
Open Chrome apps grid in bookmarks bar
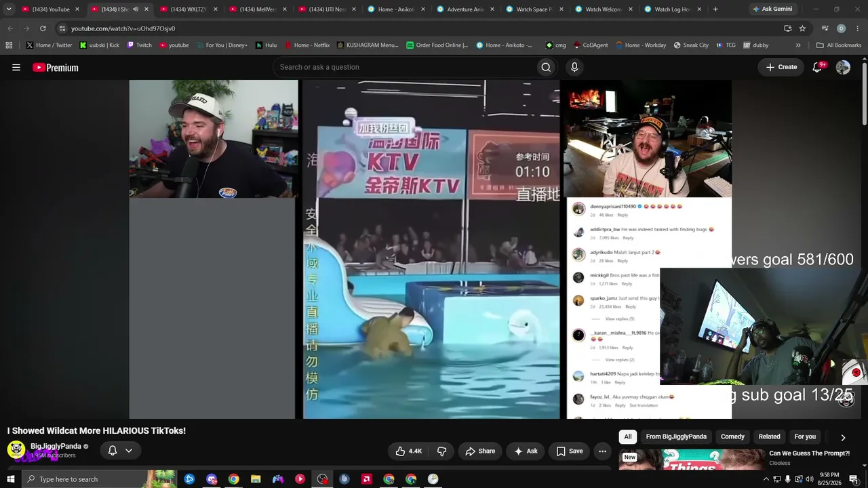coord(9,45)
